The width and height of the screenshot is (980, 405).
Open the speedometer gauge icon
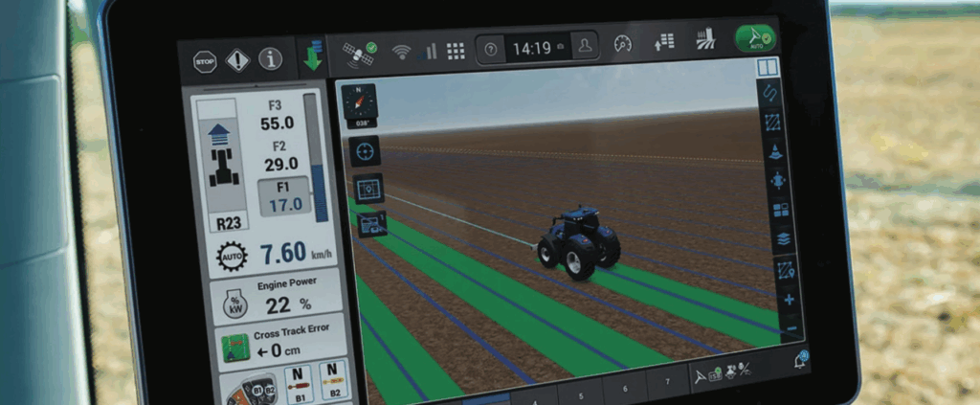tap(623, 45)
